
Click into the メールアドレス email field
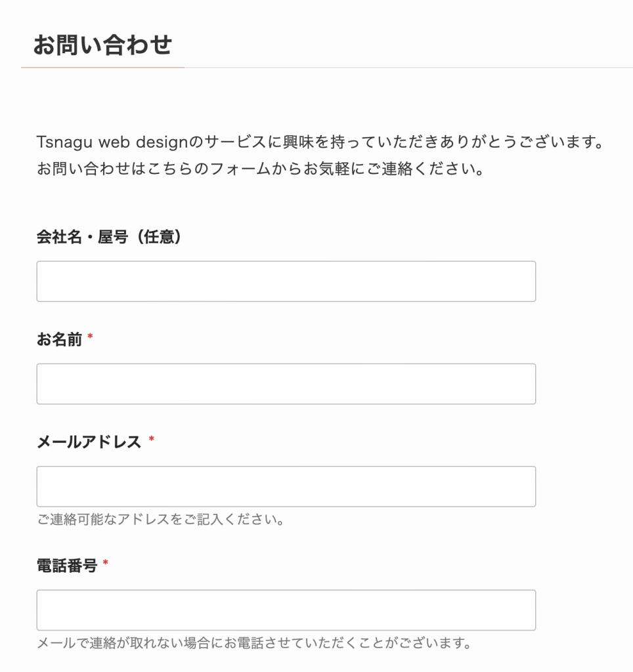coord(286,486)
